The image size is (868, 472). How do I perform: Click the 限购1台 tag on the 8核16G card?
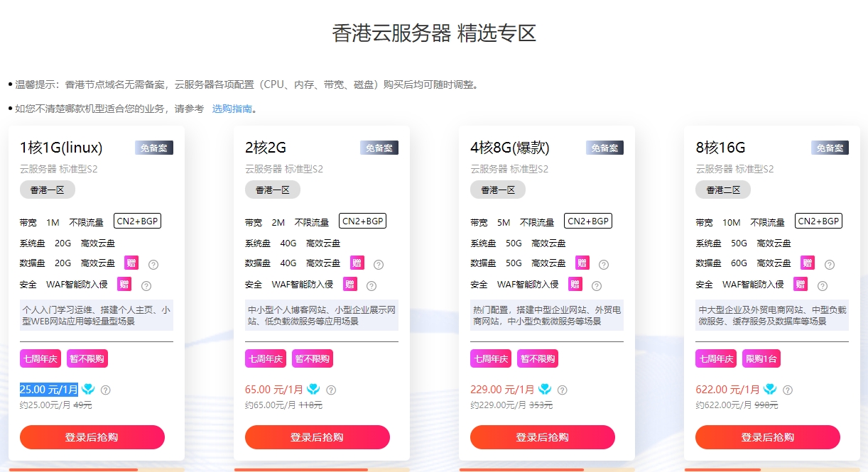tap(761, 358)
